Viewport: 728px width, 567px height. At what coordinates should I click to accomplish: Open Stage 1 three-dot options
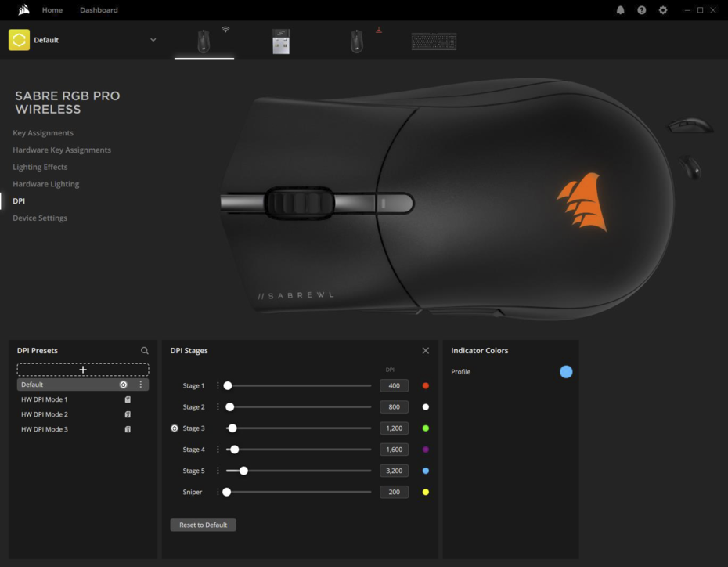[218, 385]
